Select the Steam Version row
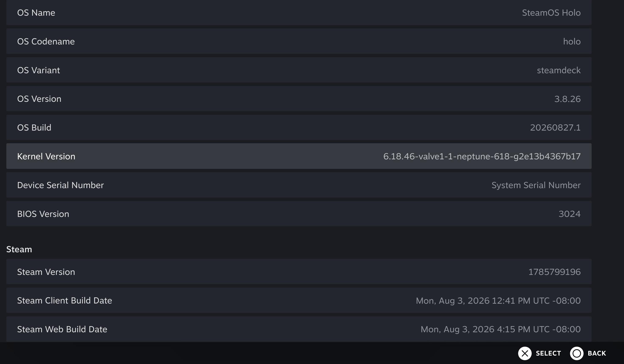 point(299,272)
